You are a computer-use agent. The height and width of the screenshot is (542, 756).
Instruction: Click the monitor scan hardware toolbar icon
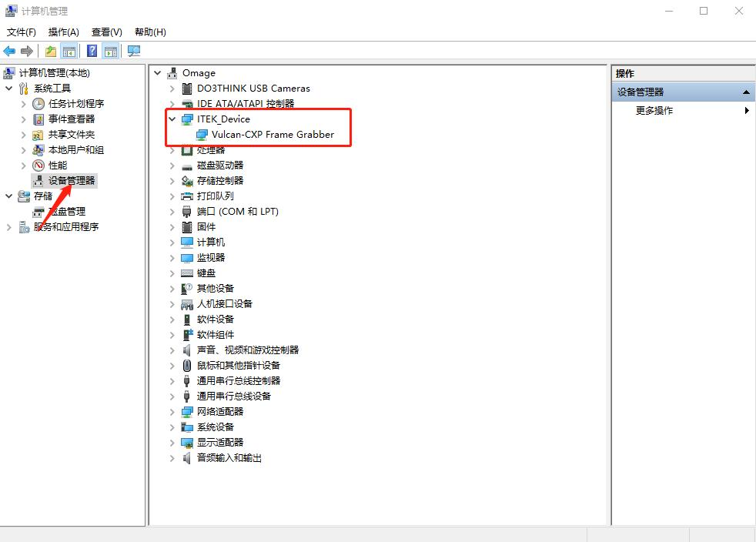click(x=133, y=51)
